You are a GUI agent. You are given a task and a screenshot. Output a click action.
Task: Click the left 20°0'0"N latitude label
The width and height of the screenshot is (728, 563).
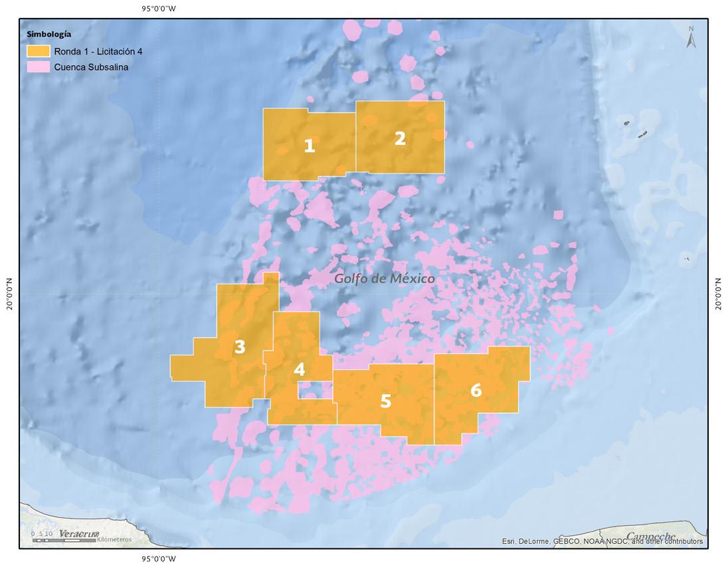tap(10, 294)
